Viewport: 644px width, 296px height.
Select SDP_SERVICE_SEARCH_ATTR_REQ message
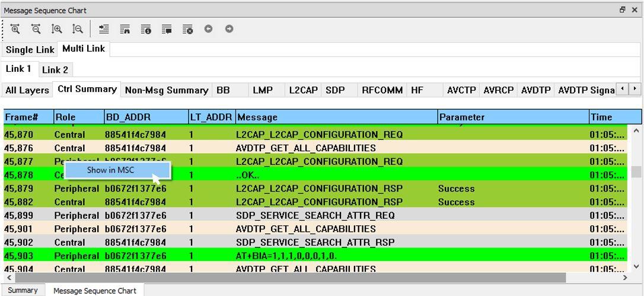pyautogui.click(x=315, y=215)
